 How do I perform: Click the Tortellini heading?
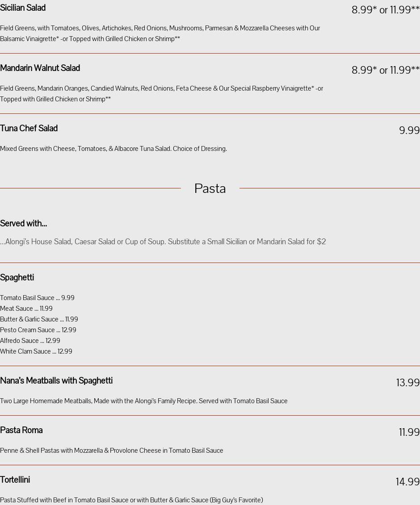point(15,480)
